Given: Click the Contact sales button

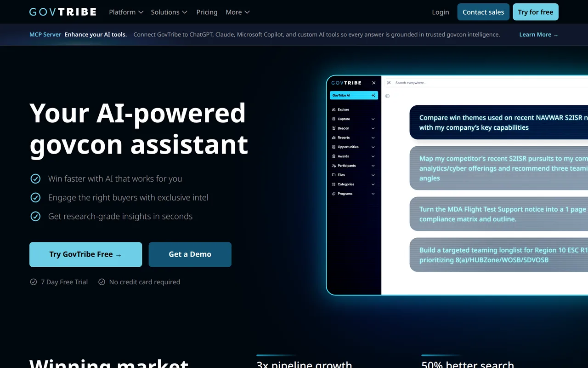Looking at the screenshot, I should pyautogui.click(x=483, y=12).
